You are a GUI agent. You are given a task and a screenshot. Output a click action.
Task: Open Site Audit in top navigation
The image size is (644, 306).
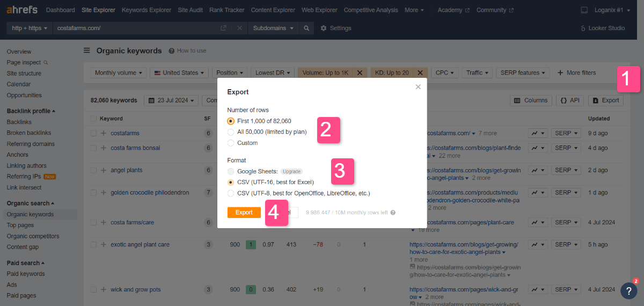(x=191, y=10)
